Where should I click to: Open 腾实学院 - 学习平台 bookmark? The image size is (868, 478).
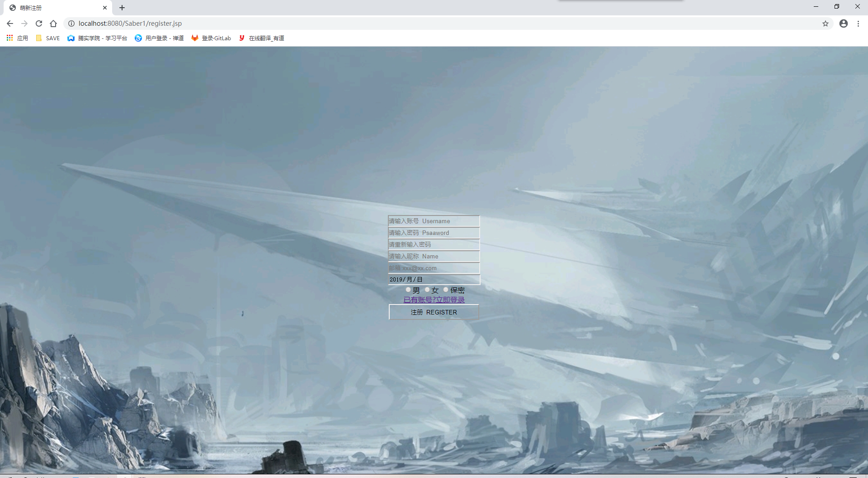[97, 38]
